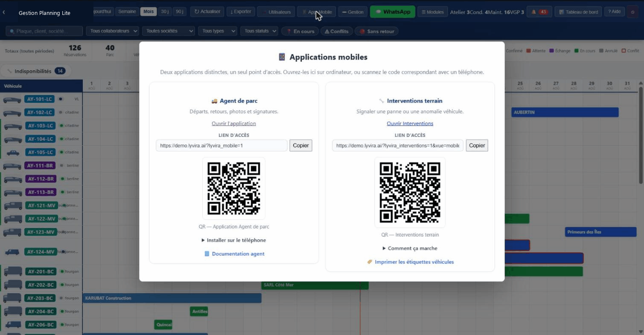The height and width of the screenshot is (335, 644).
Task: Click the Annulé legend color swatch
Action: [601, 51]
